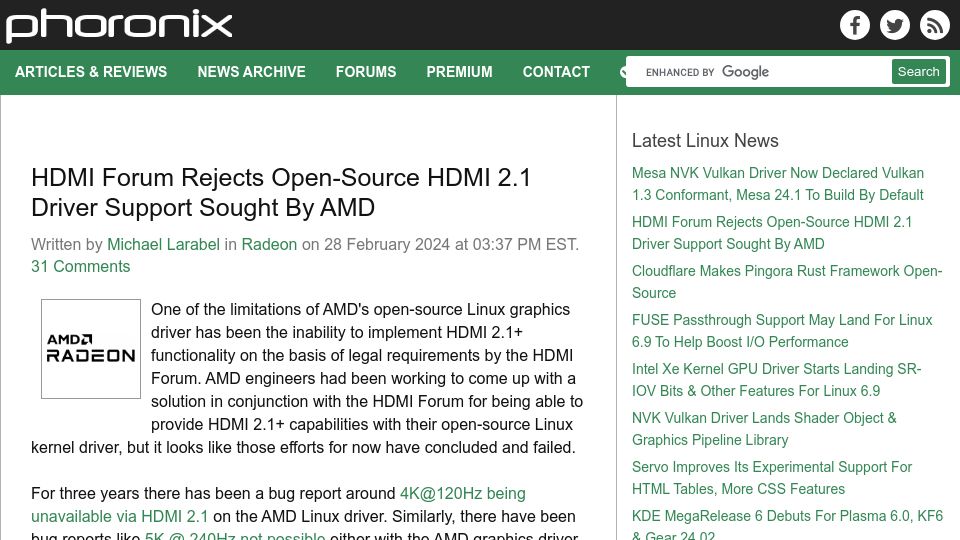Image resolution: width=960 pixels, height=540 pixels.
Task: Go to Forums
Action: pos(366,72)
